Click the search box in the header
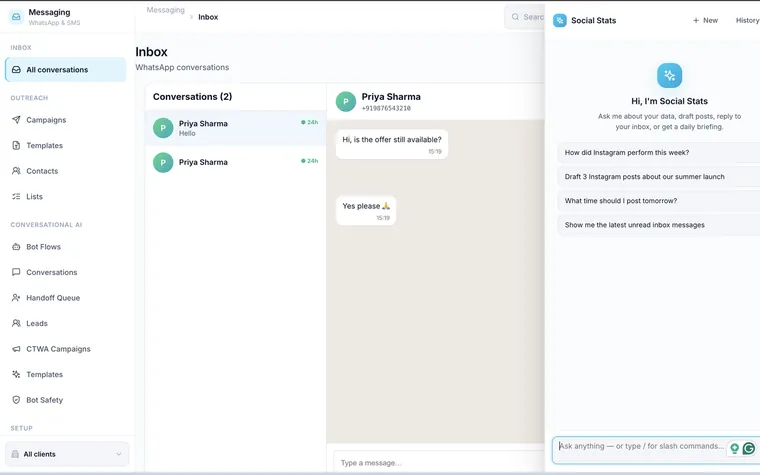Screen dimensions: 760x475 click(x=525, y=17)
